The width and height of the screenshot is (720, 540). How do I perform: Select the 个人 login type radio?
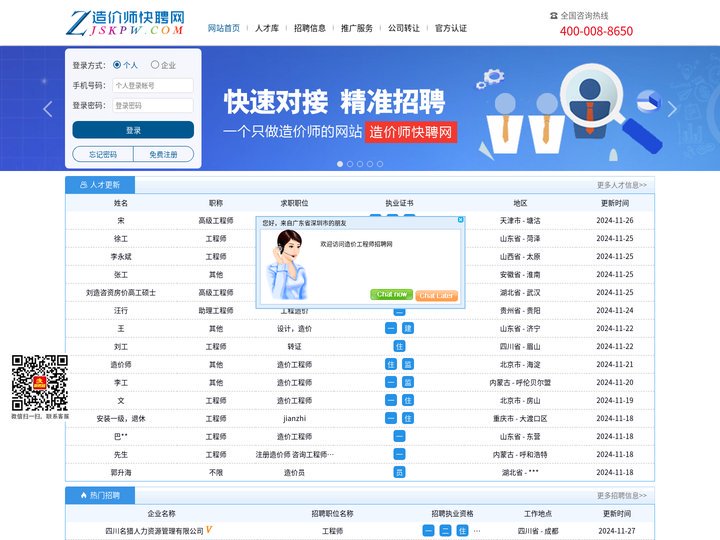pos(117,65)
